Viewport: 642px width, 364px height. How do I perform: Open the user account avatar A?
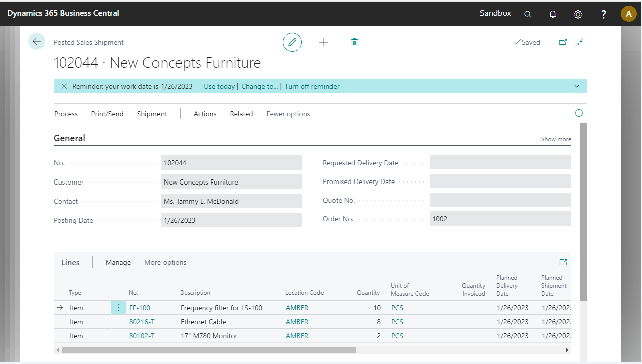[x=629, y=14]
